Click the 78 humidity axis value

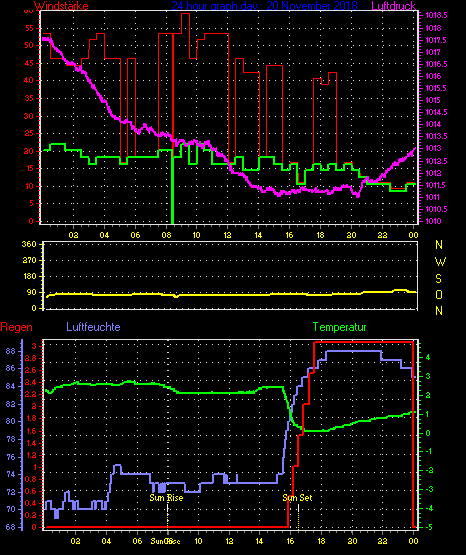tap(11, 439)
